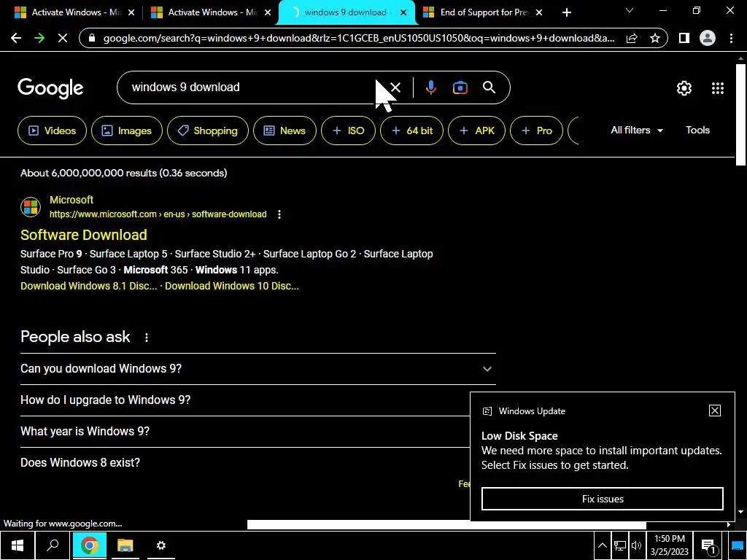Open Settings from the taskbar
The image size is (747, 560).
point(161,545)
